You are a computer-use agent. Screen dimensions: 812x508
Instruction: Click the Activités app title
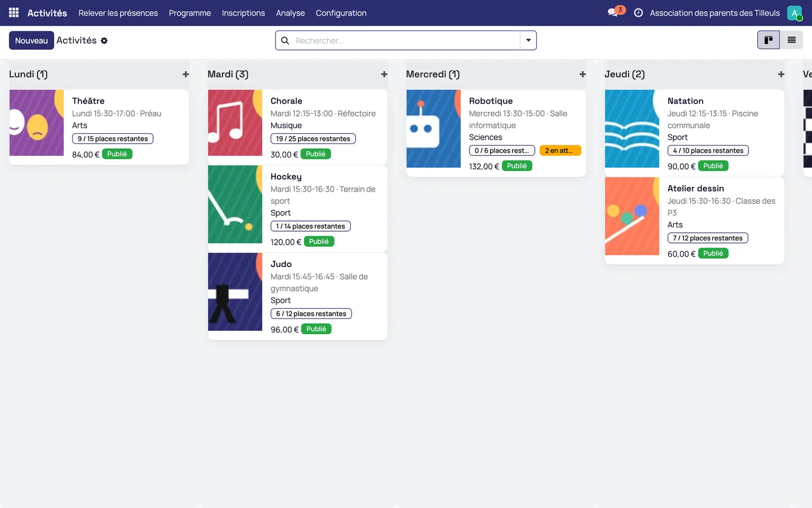(x=47, y=13)
